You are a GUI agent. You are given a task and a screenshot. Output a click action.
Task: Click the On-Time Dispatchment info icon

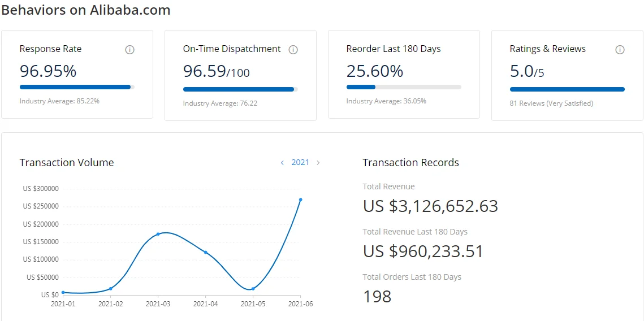click(293, 50)
